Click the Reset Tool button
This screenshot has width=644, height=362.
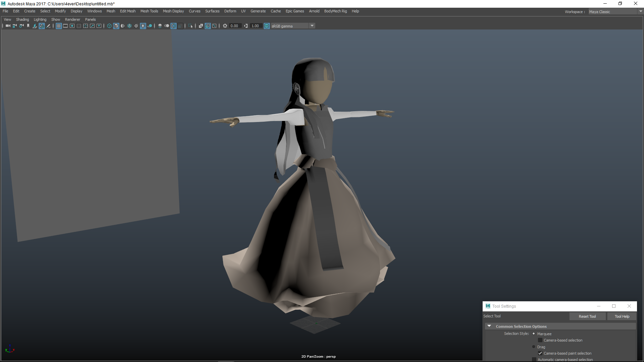click(587, 316)
